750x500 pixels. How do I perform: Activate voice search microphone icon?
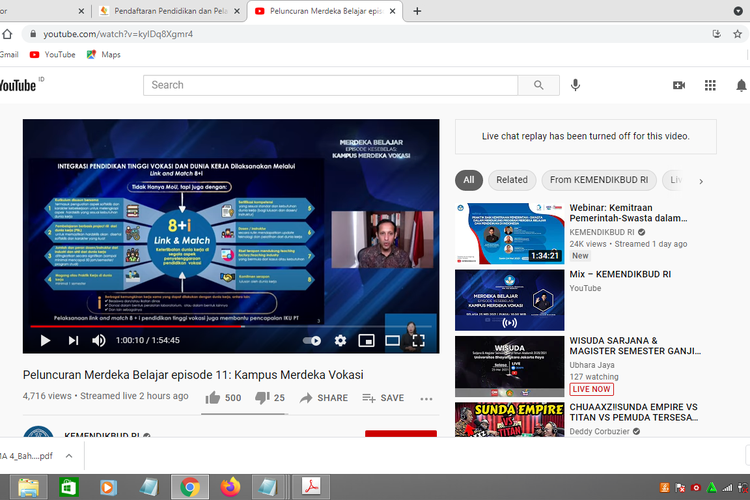click(x=576, y=85)
